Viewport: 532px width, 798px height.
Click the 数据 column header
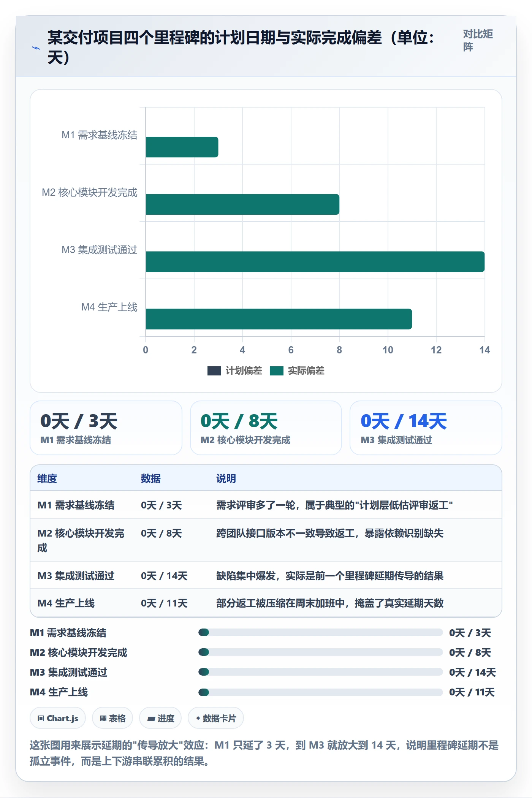pyautogui.click(x=151, y=478)
